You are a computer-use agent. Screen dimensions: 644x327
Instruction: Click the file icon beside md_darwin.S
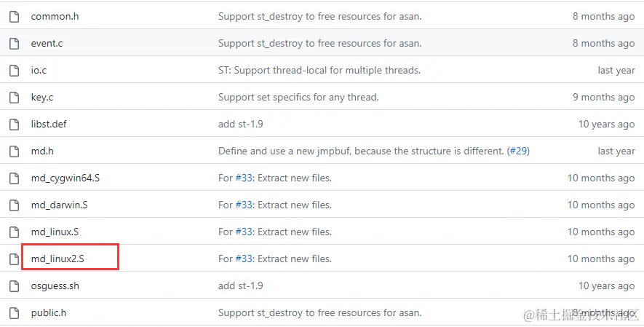[15, 205]
